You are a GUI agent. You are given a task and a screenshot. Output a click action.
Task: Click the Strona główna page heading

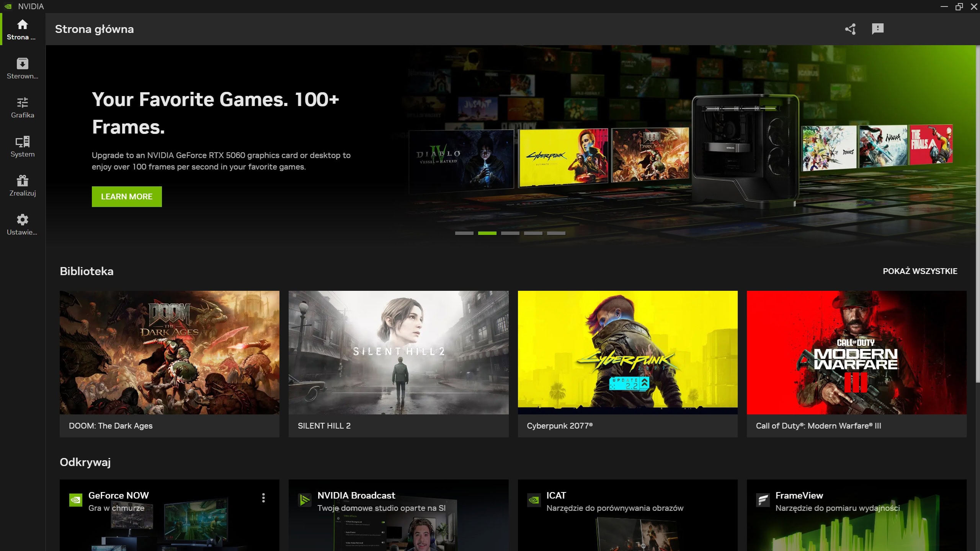[x=94, y=29]
